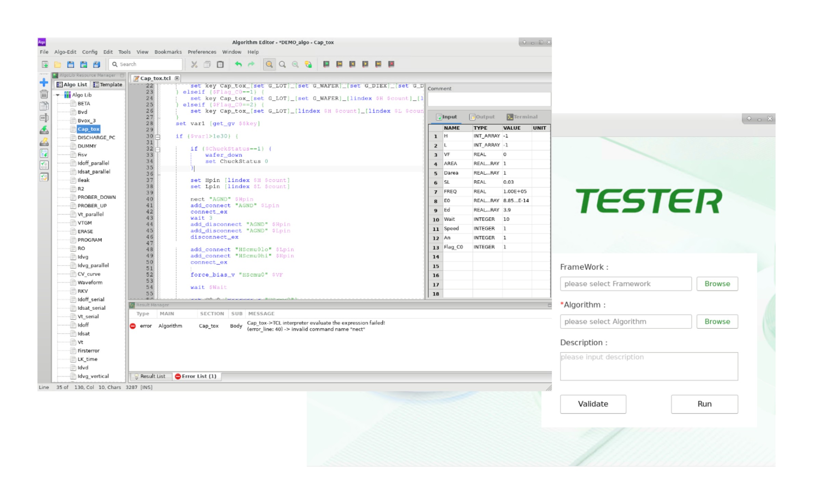Select DISCHARGE_PC in the algo tree
The height and width of the screenshot is (504, 813).
[x=96, y=137]
